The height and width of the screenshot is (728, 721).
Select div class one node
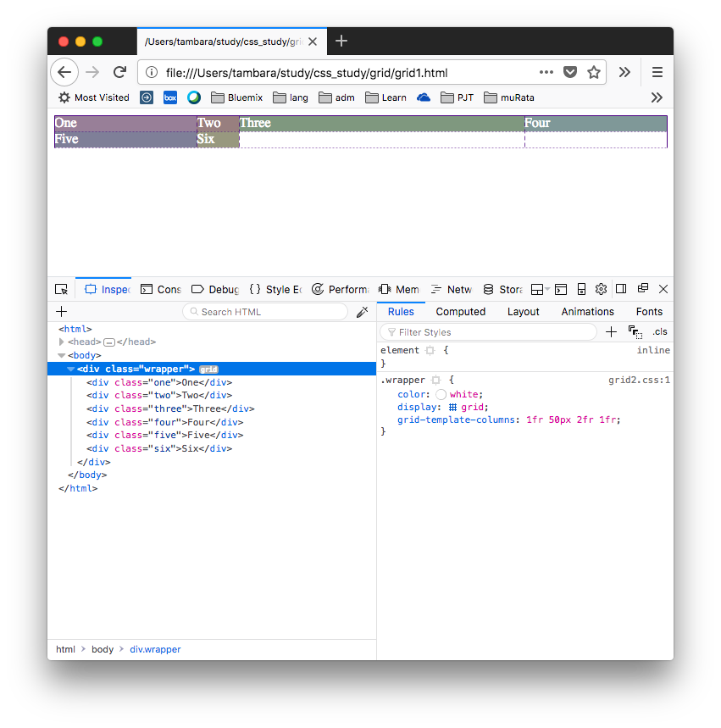coord(159,382)
